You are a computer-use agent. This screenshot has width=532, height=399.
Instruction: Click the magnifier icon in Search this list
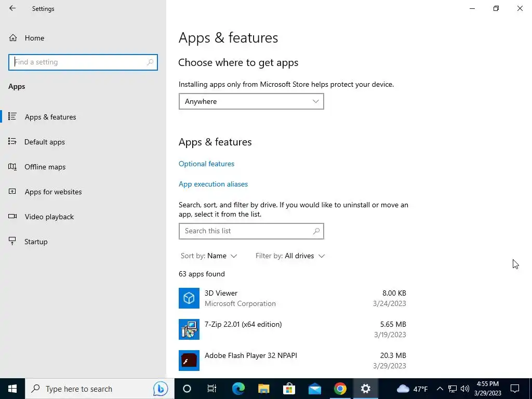(x=316, y=231)
